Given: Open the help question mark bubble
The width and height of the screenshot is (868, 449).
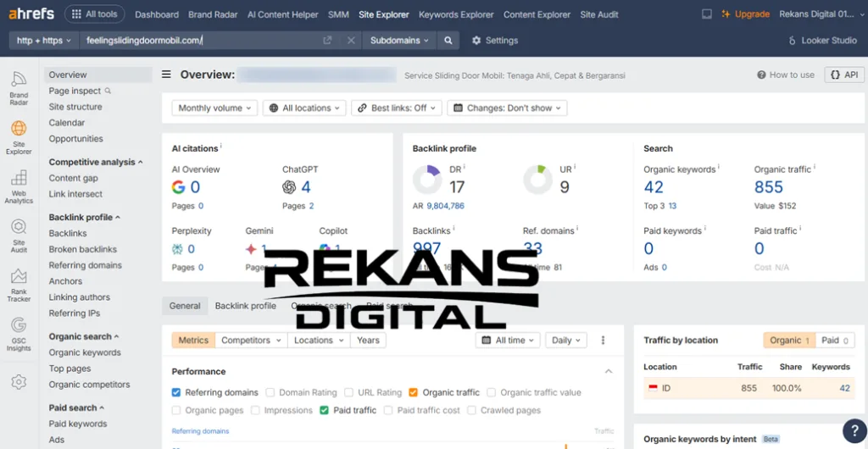Looking at the screenshot, I should pos(854,431).
